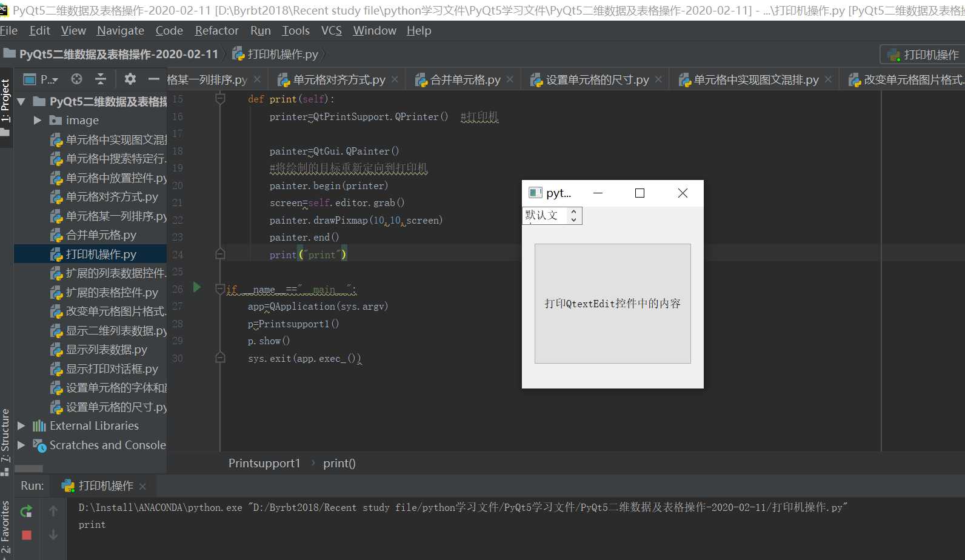Click the collapse all icon in Project panel
This screenshot has width=965, height=560.
click(101, 79)
